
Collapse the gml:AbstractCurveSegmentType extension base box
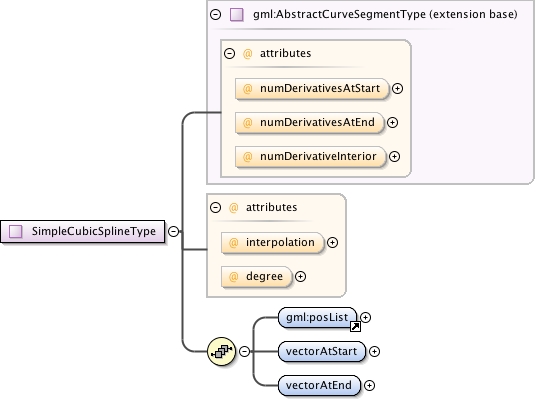(x=215, y=14)
